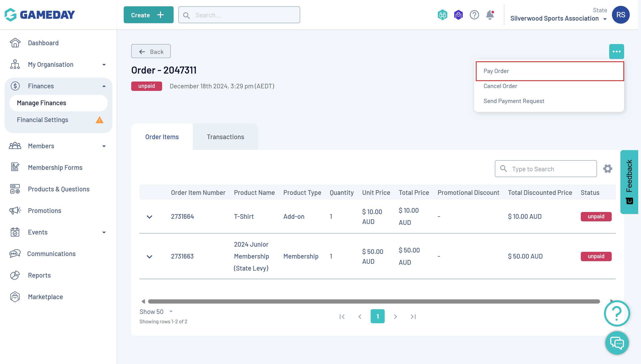Screen dimensions: 641x364
Task: Expand order item row 2731664
Action: pyautogui.click(x=149, y=217)
